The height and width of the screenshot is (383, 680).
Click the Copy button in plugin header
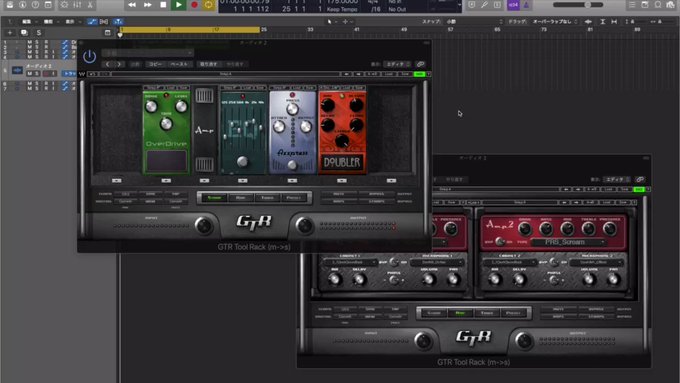click(x=155, y=64)
